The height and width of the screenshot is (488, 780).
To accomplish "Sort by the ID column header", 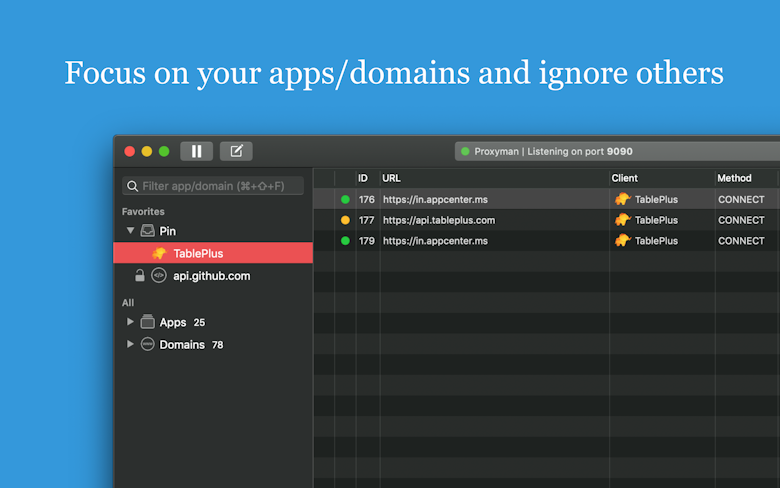I will 363,178.
